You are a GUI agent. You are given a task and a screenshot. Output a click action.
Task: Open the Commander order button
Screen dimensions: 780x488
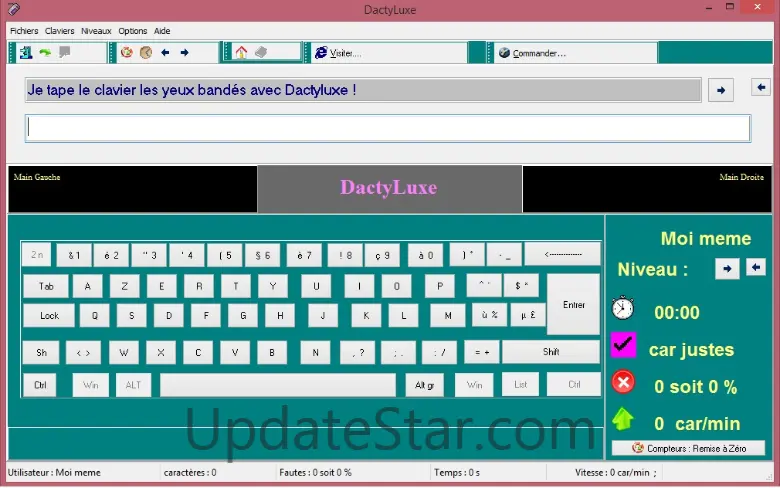[575, 53]
